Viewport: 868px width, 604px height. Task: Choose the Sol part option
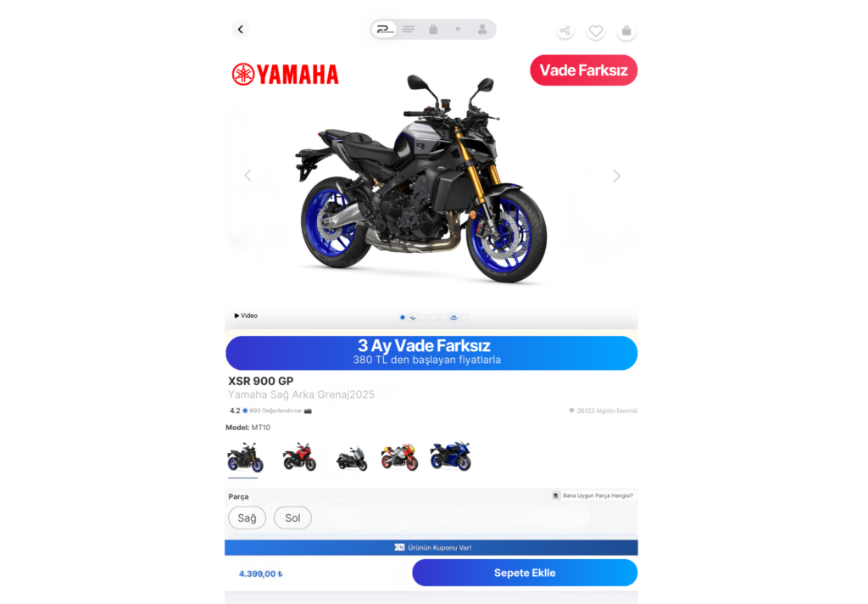tap(292, 518)
